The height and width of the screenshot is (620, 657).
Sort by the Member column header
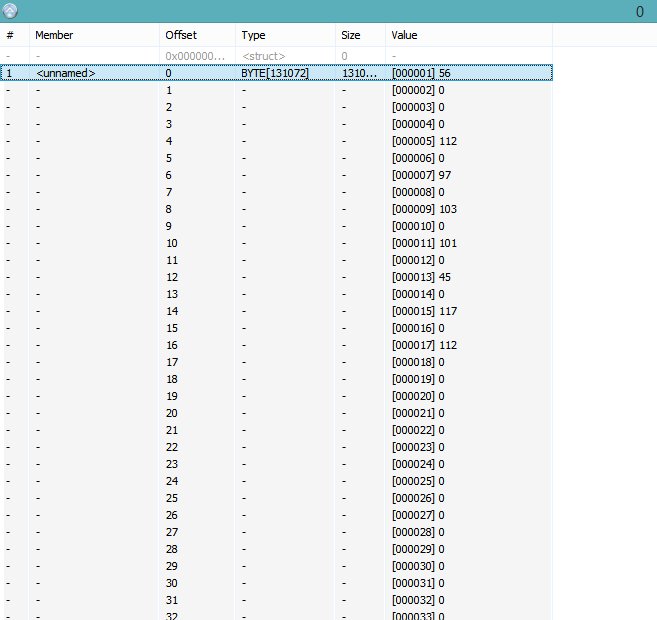point(55,35)
